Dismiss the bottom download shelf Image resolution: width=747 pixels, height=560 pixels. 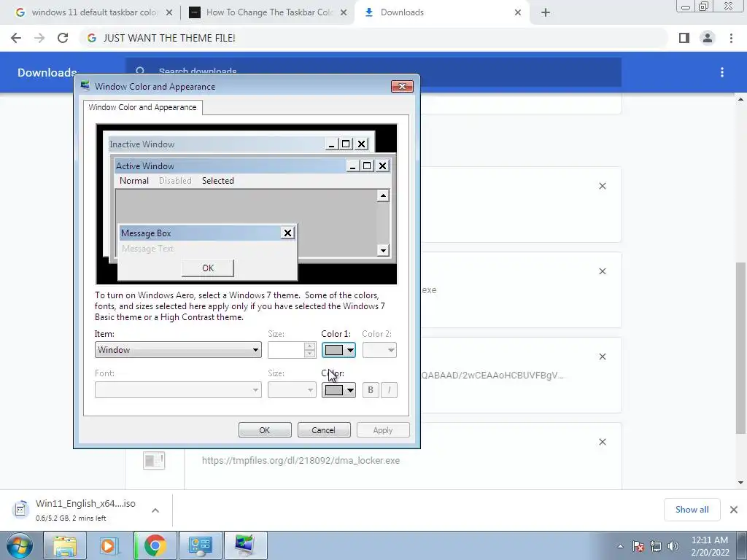(x=734, y=510)
